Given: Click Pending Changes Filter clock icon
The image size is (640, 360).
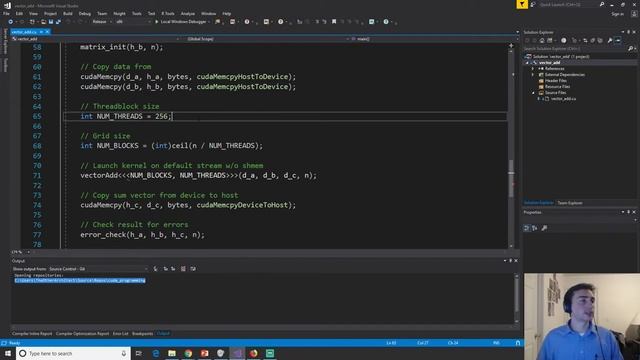Looking at the screenshot, I should pos(564,40).
